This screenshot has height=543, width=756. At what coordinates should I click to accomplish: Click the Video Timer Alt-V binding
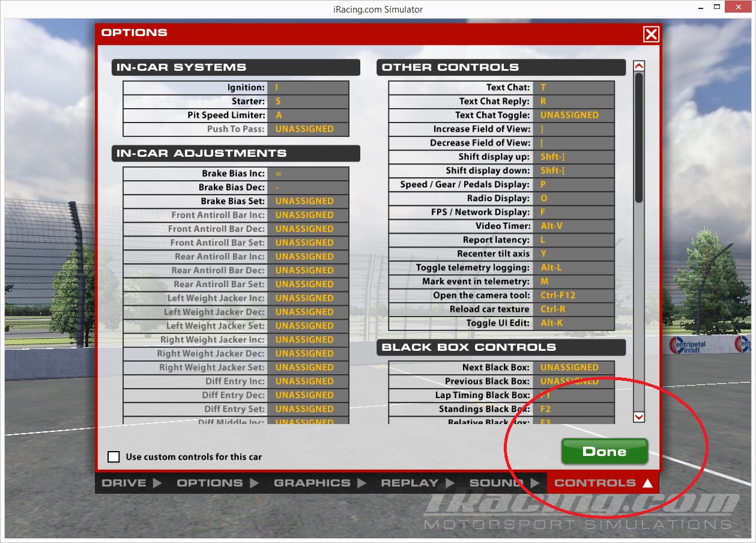click(573, 226)
